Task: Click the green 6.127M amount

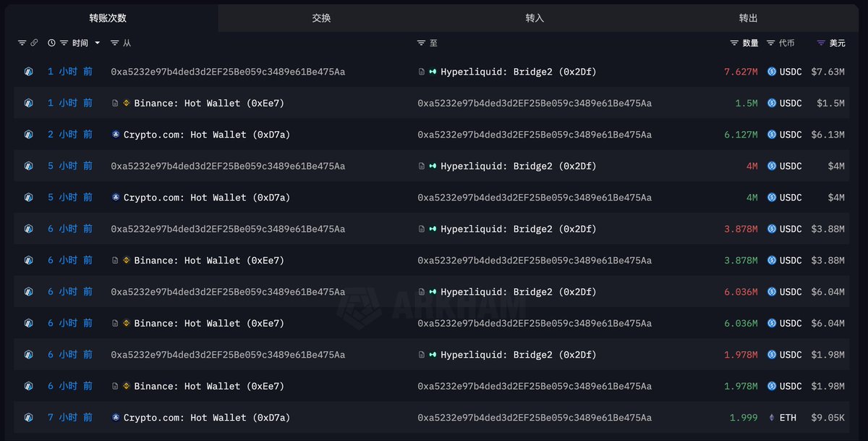Action: pos(741,135)
